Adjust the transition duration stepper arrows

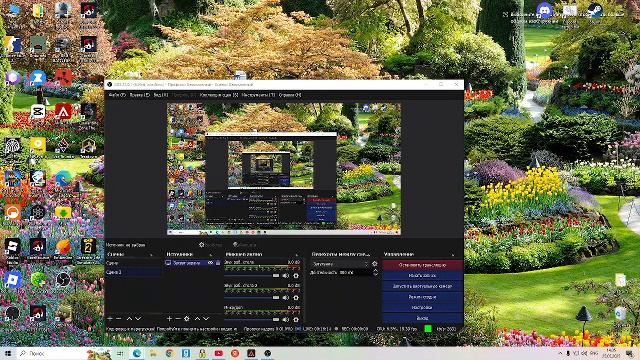click(x=376, y=272)
